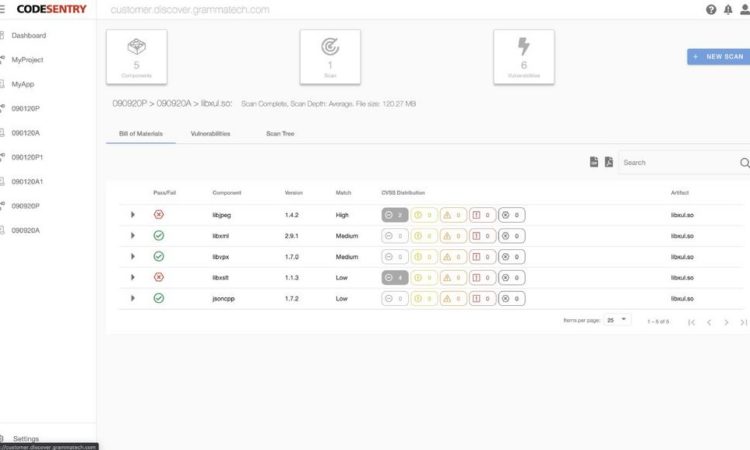The image size is (750, 450).
Task: Click jsoncpp black critical-severity badge
Action: (x=511, y=298)
